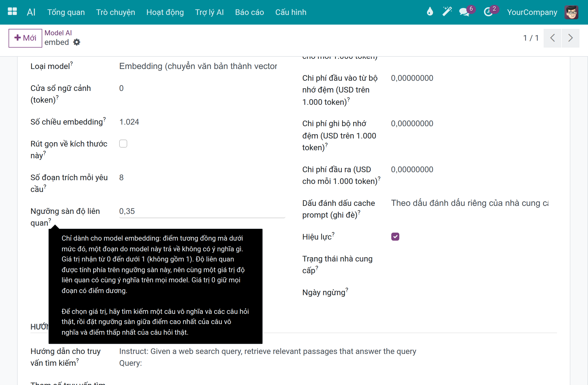588x385 pixels.
Task: Toggle 'Rút gọn về kích thước này' checkbox
Action: point(123,144)
